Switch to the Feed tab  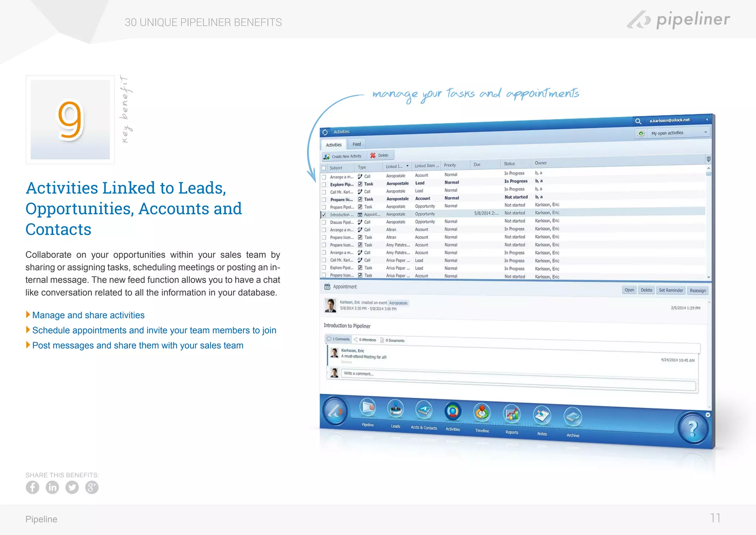357,144
